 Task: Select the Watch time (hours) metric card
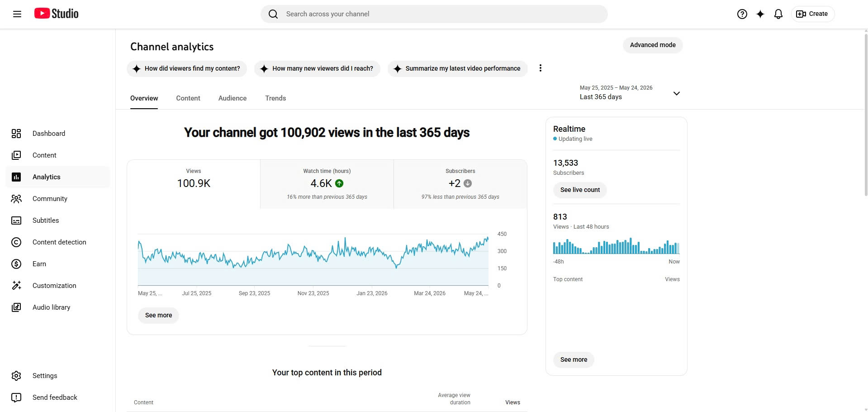(327, 184)
